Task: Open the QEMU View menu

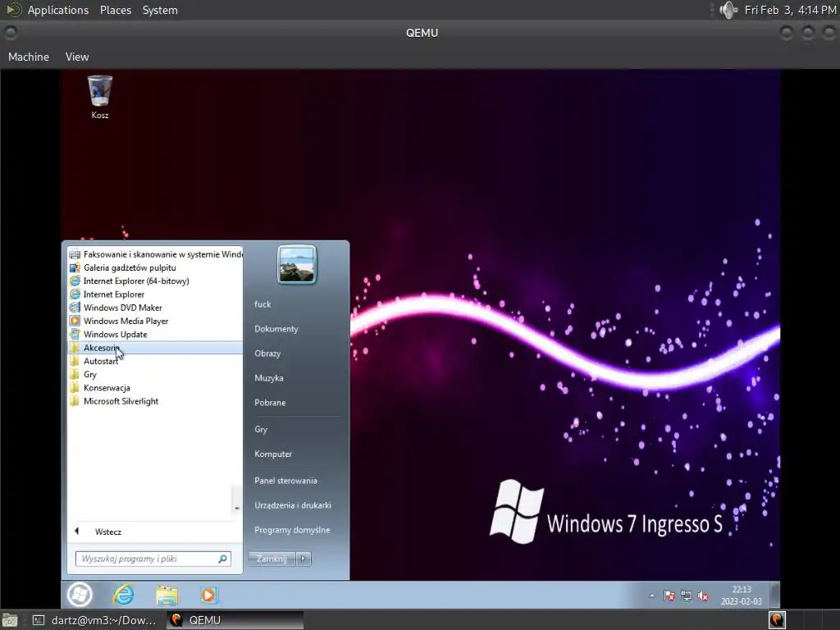Action: coord(77,57)
